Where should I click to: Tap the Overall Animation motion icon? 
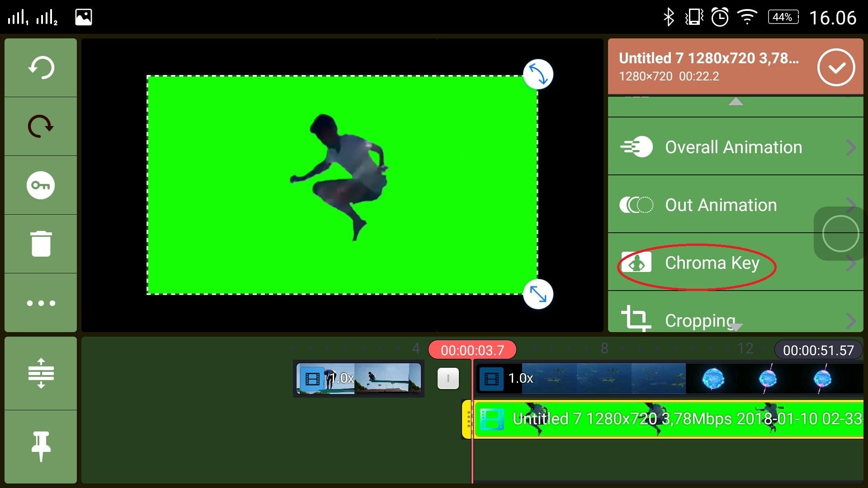pyautogui.click(x=636, y=147)
